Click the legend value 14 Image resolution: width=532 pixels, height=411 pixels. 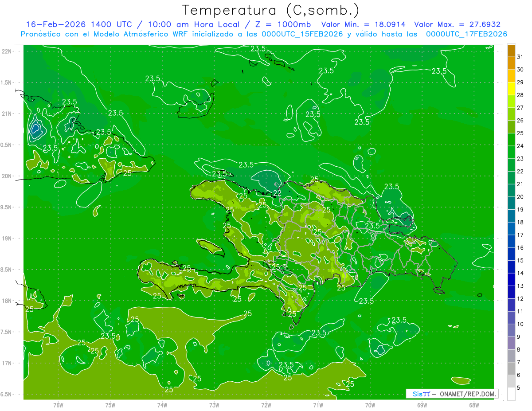520,274
